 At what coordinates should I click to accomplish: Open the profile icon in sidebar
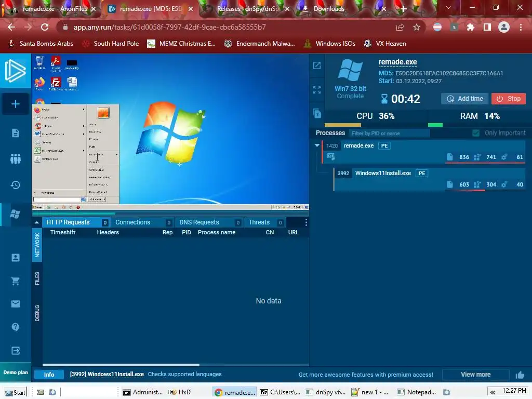[x=15, y=258]
